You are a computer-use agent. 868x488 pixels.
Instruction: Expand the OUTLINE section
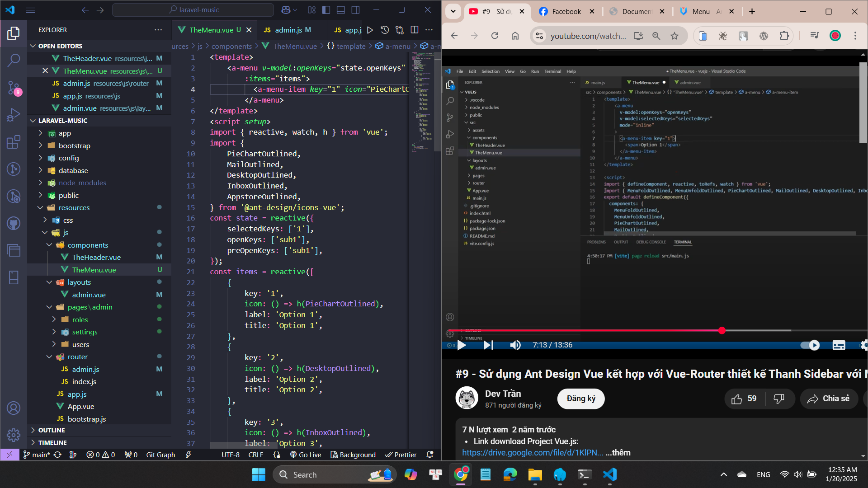[x=51, y=430]
